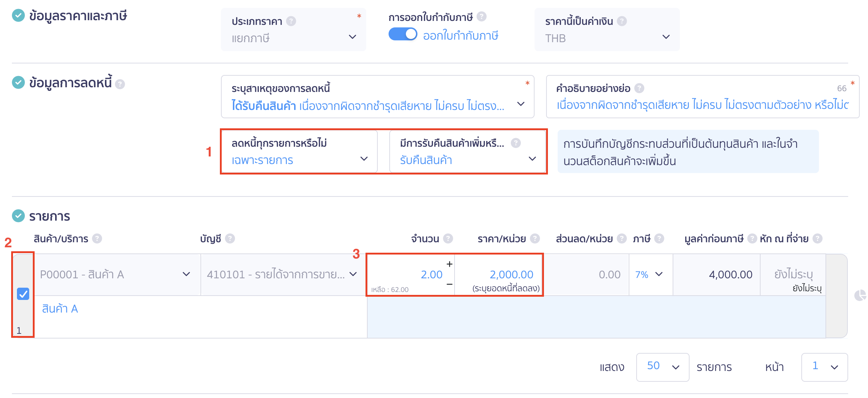Viewport: 868px width, 398px height.
Task: Click help icon beside ข้อมูลการลดหนี้ heading
Action: coord(120,84)
